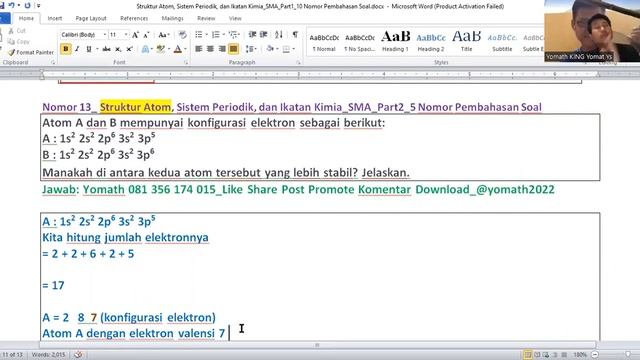
Task: Toggle Strikethrough formatting
Action: (x=107, y=49)
